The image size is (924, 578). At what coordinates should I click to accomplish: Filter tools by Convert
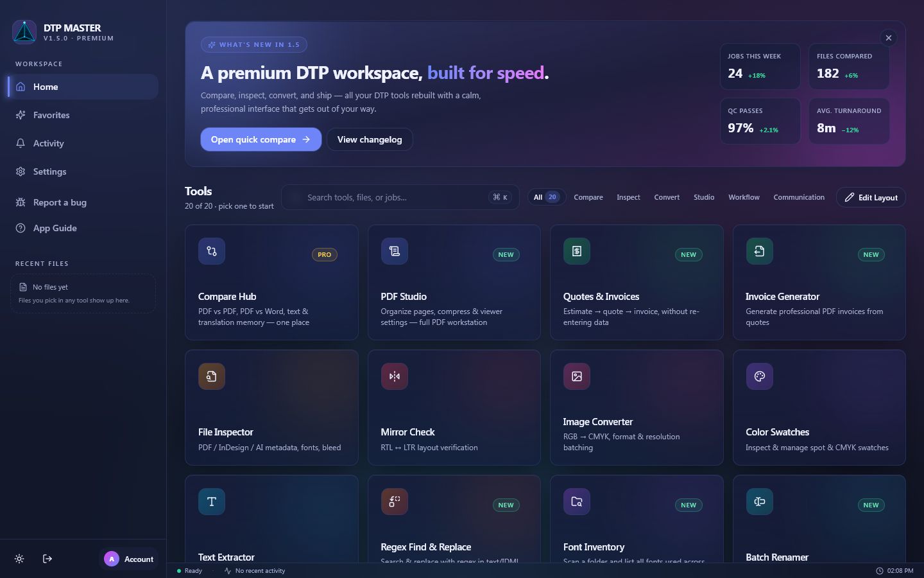point(667,197)
